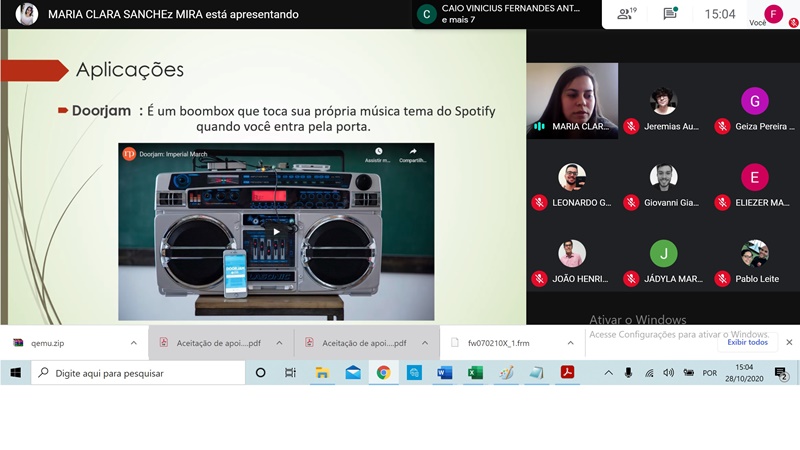Image resolution: width=800 pixels, height=450 pixels.
Task: Open volume speaker tray icon
Action: click(669, 373)
